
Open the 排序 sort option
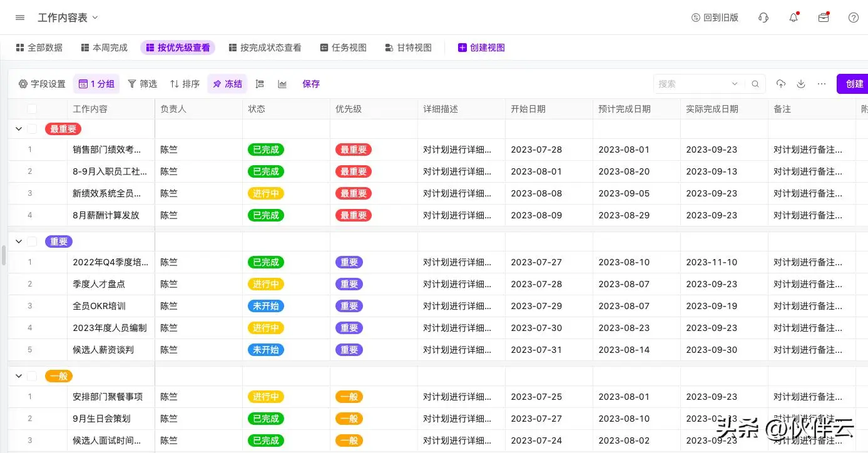tap(185, 84)
